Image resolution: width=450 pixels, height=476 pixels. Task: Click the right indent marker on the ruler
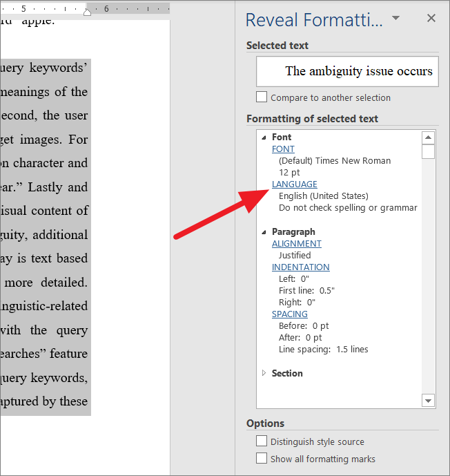(88, 12)
